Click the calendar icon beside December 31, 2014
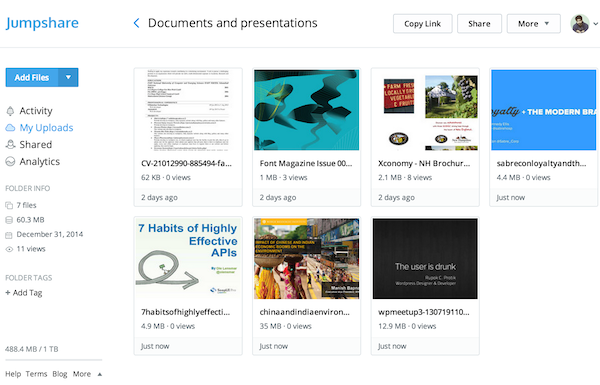Viewport: 600px width, 385px height. pyautogui.click(x=9, y=235)
